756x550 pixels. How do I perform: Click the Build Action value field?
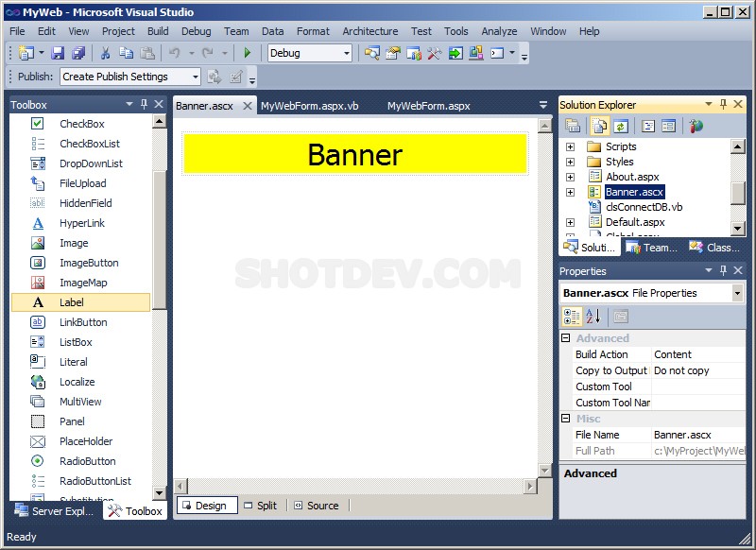point(697,354)
